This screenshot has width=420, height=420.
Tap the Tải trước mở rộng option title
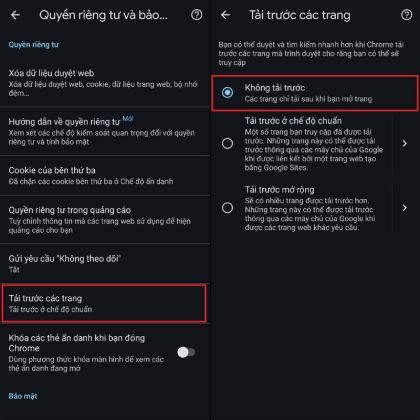(x=279, y=190)
